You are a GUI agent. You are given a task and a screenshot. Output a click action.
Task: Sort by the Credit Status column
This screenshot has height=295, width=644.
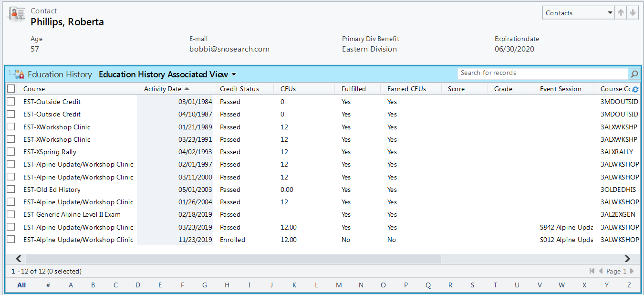[x=239, y=89]
